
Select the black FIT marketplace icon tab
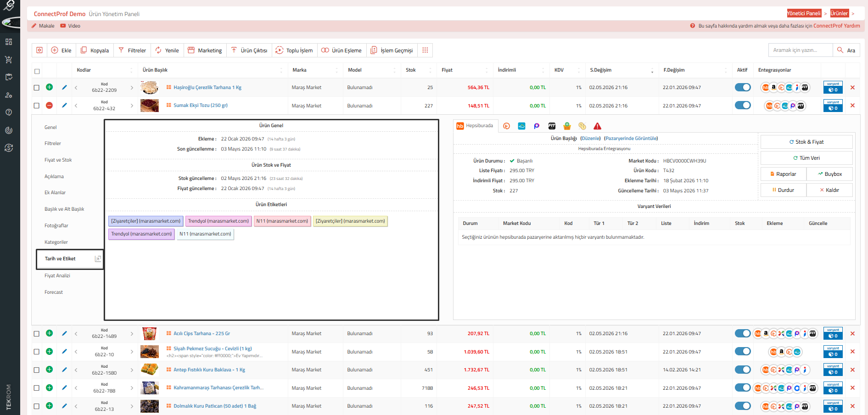tap(552, 126)
